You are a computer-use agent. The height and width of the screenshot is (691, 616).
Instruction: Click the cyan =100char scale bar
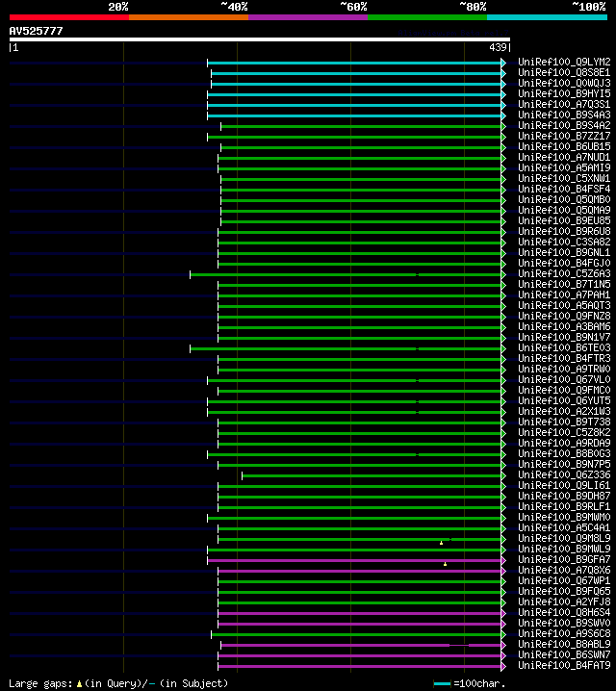[442, 684]
